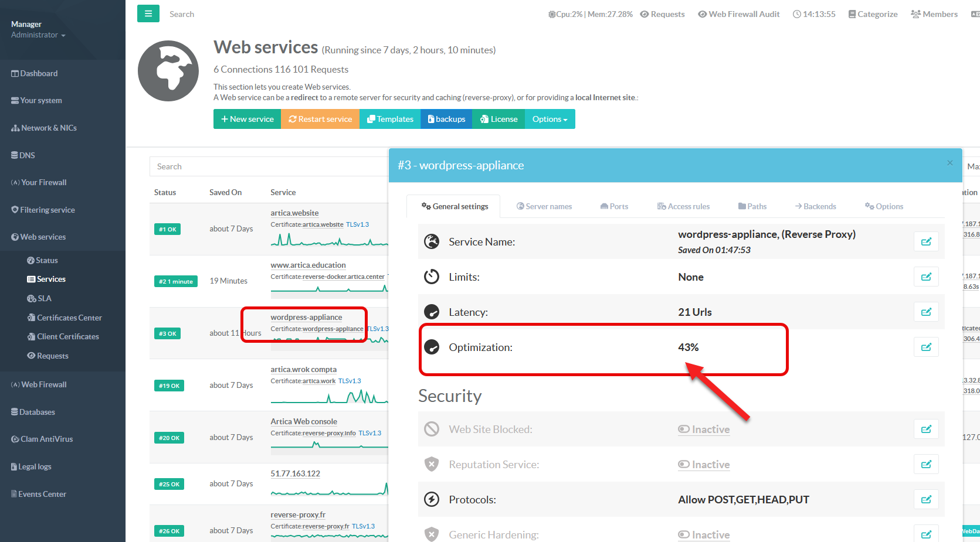Screen dimensions: 980x542
Task: Click the edit icon for Protocols row
Action: (x=926, y=500)
